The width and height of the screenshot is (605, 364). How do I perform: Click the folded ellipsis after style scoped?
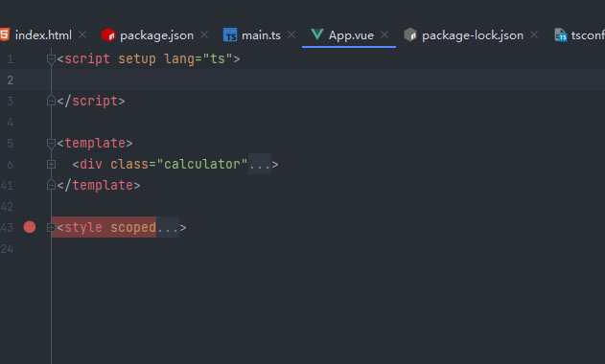pos(168,228)
